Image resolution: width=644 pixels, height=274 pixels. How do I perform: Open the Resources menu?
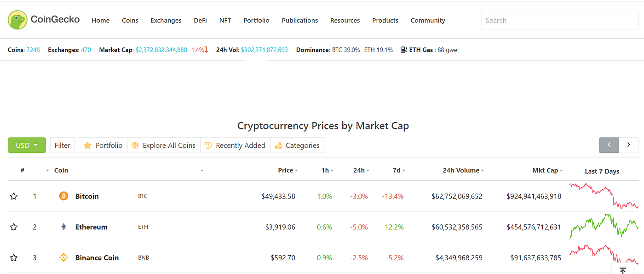click(345, 20)
